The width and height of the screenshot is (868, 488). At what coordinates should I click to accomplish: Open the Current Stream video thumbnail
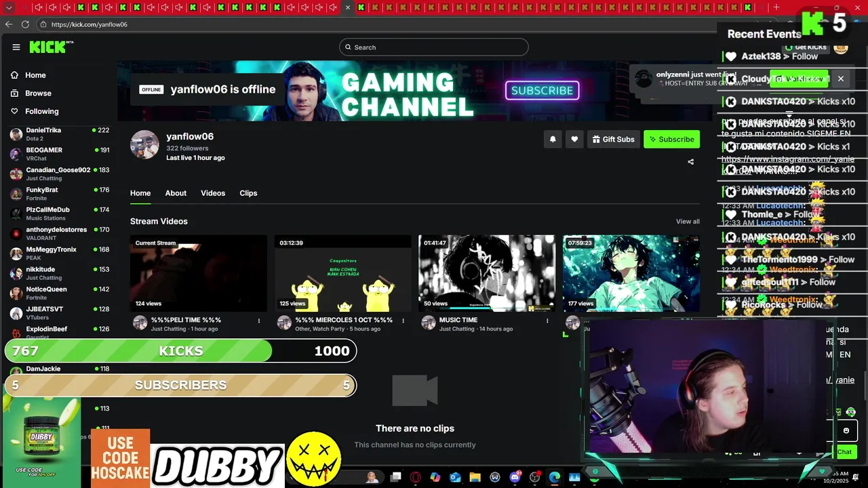coord(199,273)
